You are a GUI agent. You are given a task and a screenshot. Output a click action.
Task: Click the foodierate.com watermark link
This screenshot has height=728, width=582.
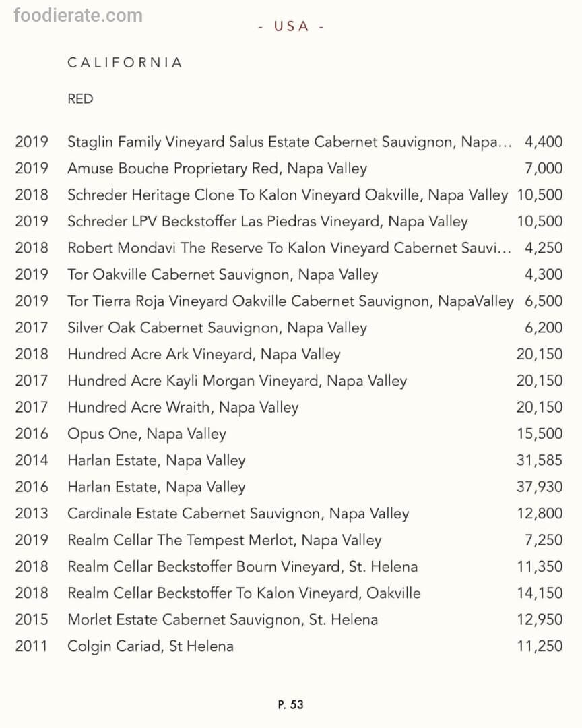tap(78, 16)
